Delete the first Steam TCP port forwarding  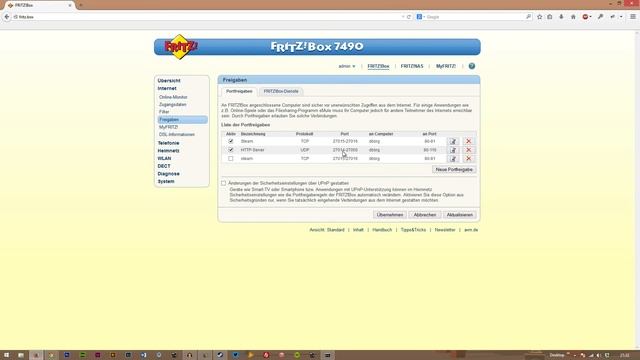469,141
